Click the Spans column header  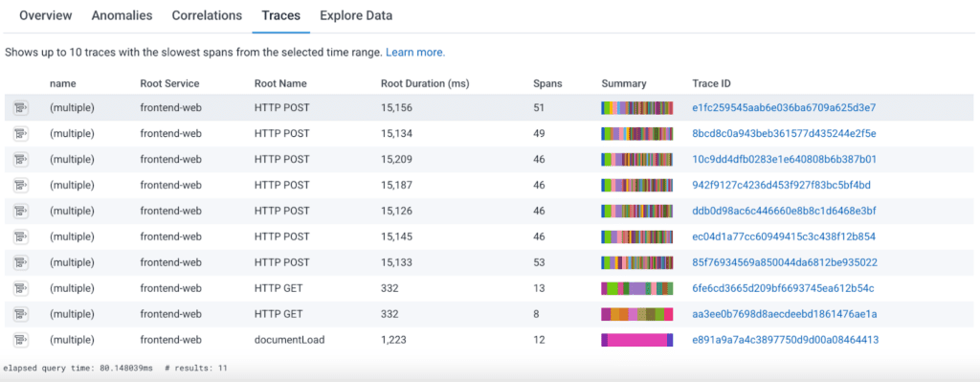point(547,83)
